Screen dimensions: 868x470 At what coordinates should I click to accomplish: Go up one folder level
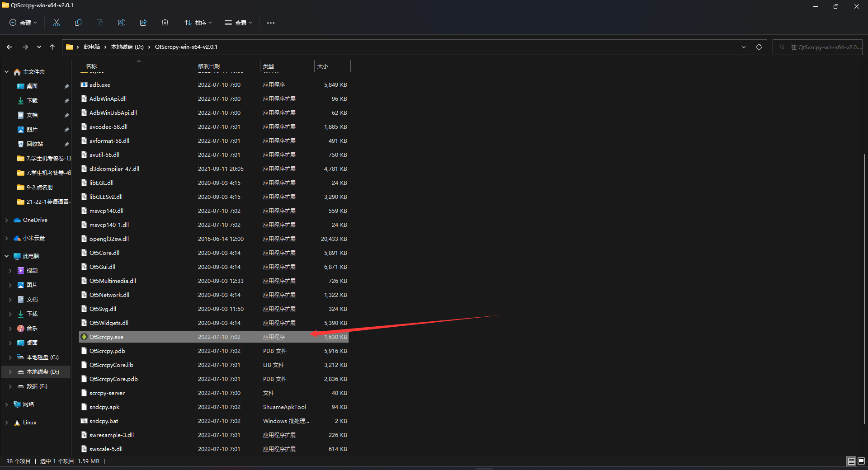tap(52, 47)
